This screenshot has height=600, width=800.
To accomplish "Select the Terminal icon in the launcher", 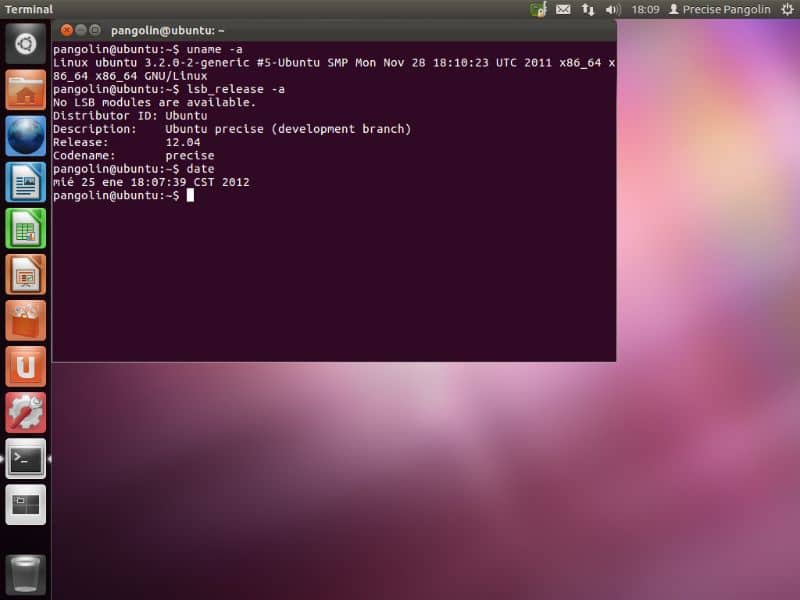I will point(25,459).
